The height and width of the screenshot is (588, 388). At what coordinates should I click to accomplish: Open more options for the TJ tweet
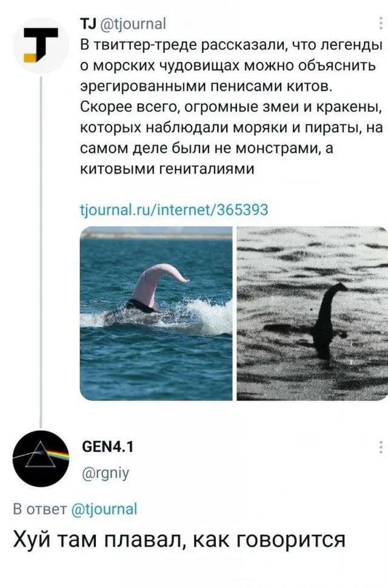click(381, 24)
